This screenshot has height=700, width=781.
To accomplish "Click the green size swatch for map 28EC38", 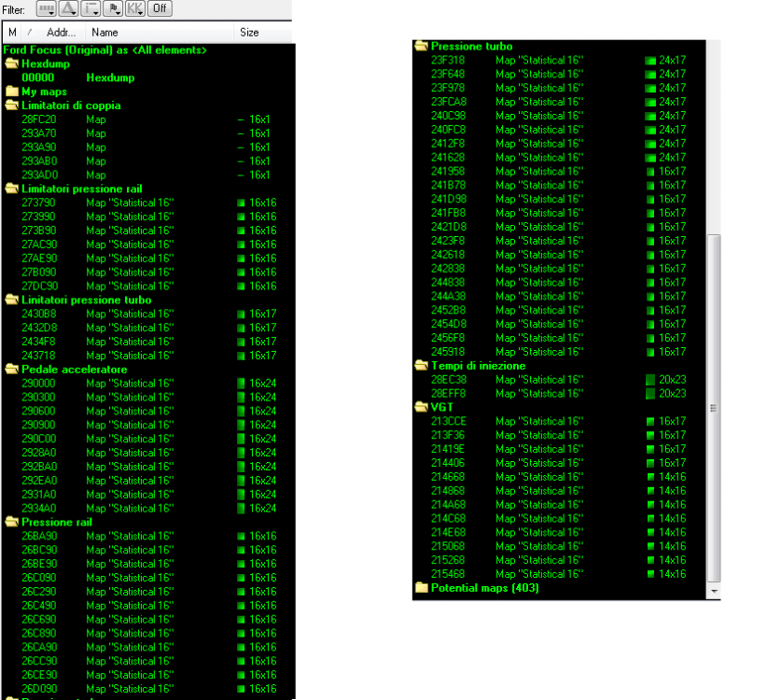I will coord(650,380).
